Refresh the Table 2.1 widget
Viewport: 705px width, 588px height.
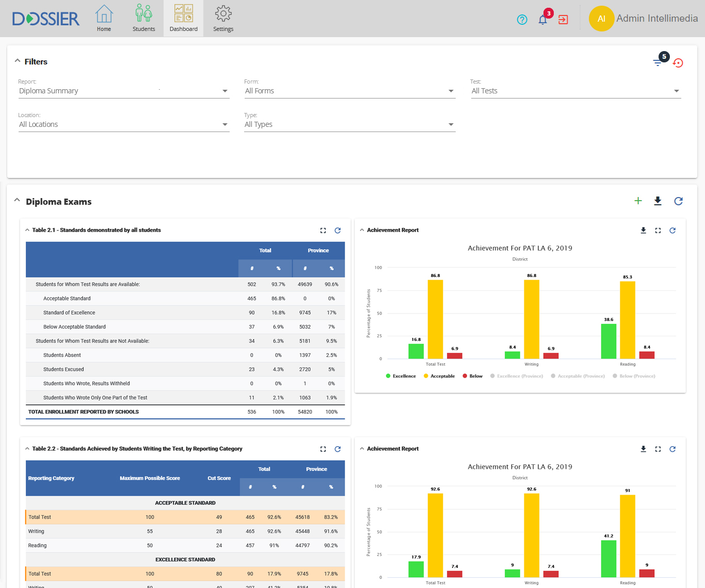point(338,231)
